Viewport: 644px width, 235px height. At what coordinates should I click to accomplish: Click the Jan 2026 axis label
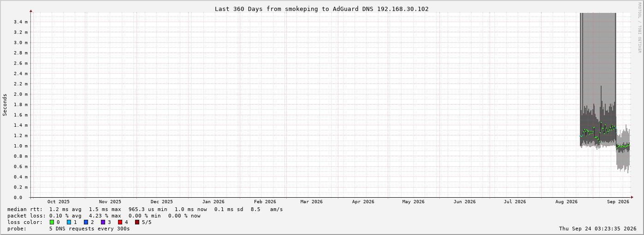click(213, 201)
